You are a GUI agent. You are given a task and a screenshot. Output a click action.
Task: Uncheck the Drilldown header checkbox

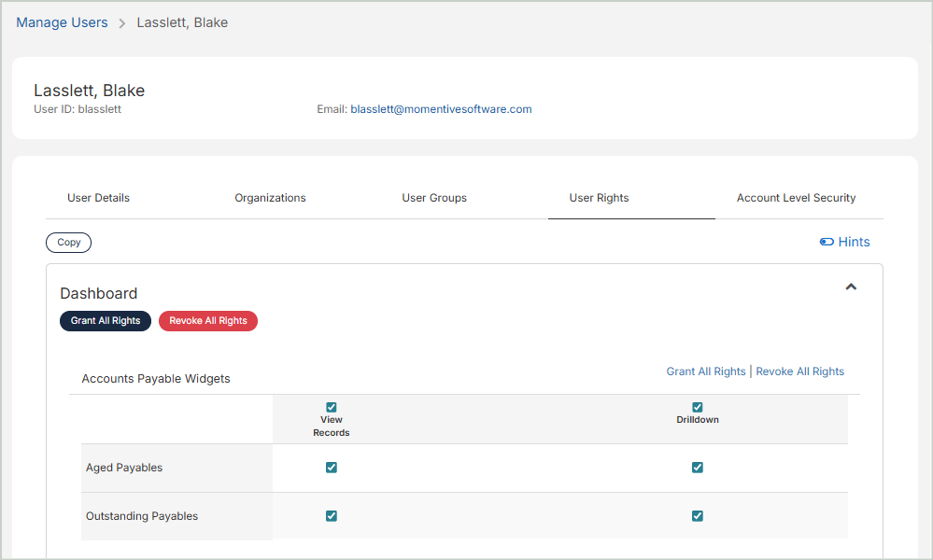[697, 407]
